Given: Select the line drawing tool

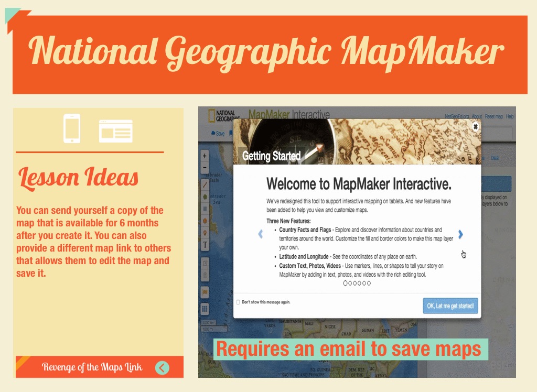Looking at the screenshot, I should [x=205, y=184].
